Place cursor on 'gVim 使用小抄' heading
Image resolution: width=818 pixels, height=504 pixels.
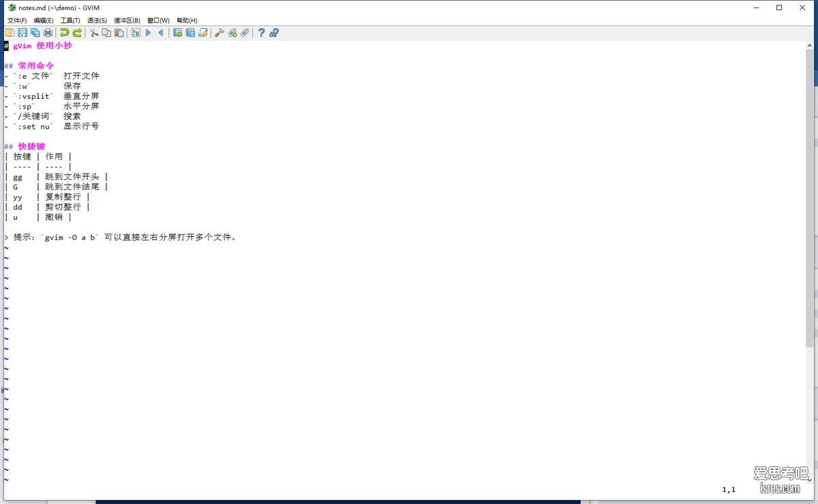tap(42, 46)
